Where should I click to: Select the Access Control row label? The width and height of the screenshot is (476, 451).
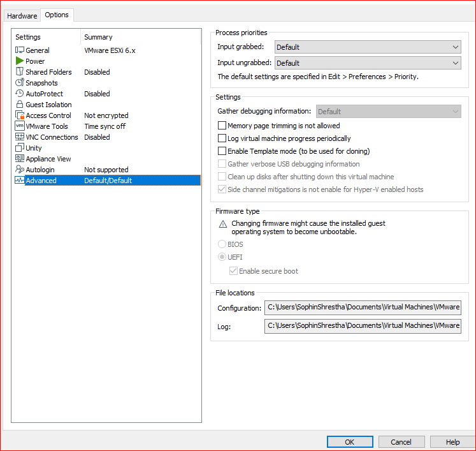48,115
